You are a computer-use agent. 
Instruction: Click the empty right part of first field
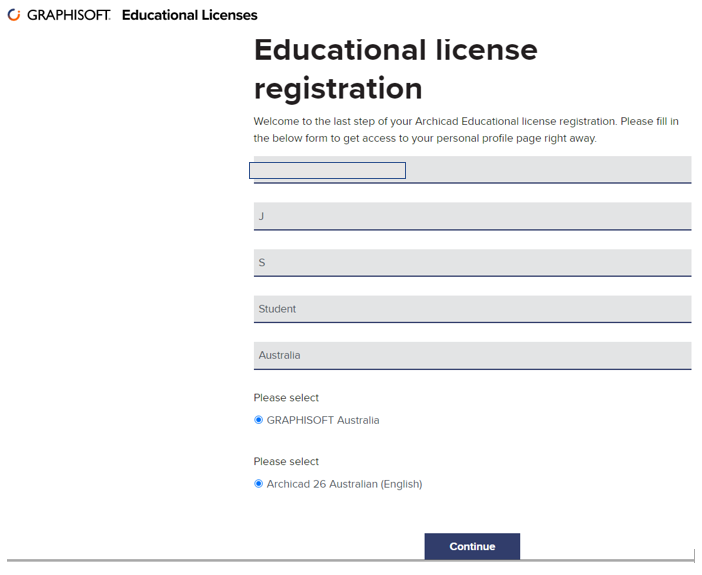(x=548, y=169)
